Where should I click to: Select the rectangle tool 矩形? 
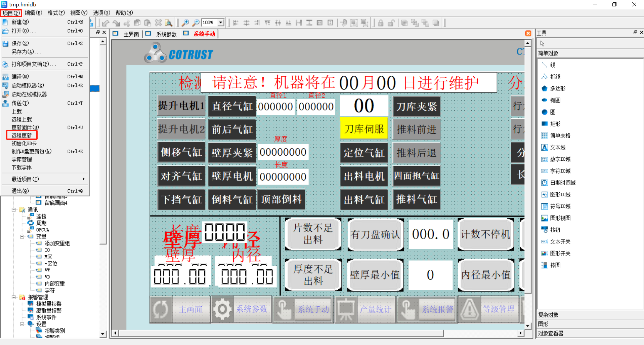tap(555, 124)
